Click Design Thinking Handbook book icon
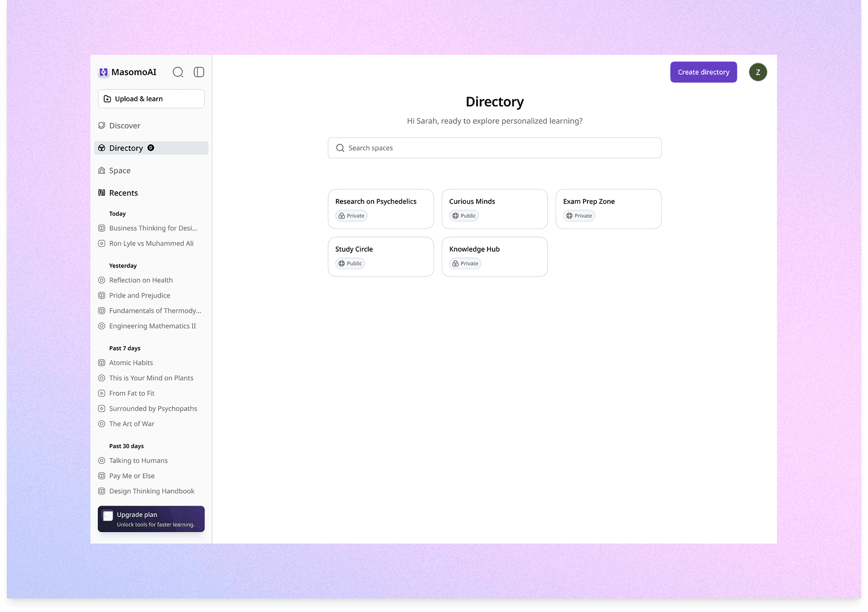Image resolution: width=868 pixels, height=612 pixels. click(x=102, y=492)
